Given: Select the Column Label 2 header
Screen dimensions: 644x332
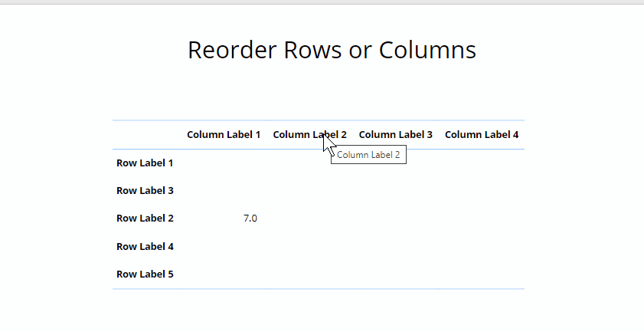Looking at the screenshot, I should 309,135.
